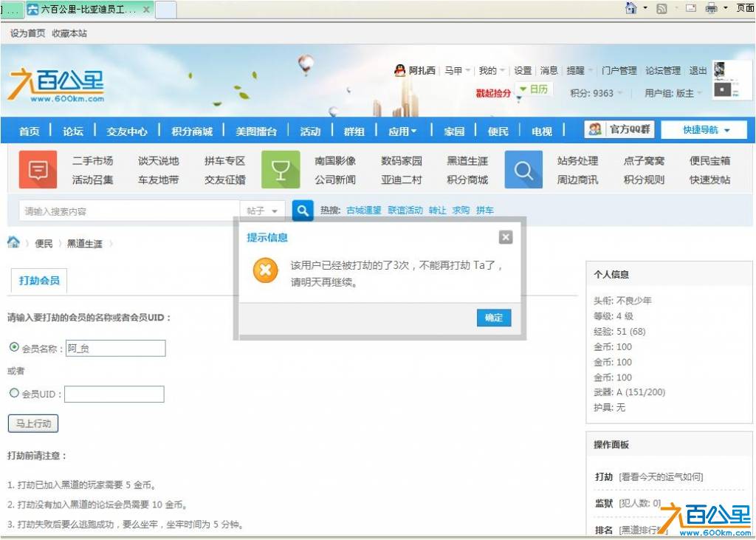Click the mail icon in browser toolbar
The width and height of the screenshot is (756, 540).
pos(691,7)
